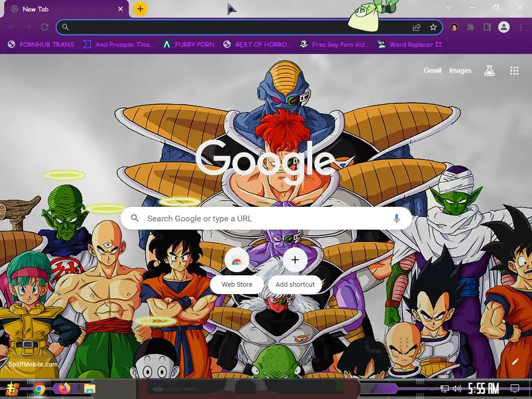Open Gmail link
The width and height of the screenshot is (532, 399).
point(432,70)
